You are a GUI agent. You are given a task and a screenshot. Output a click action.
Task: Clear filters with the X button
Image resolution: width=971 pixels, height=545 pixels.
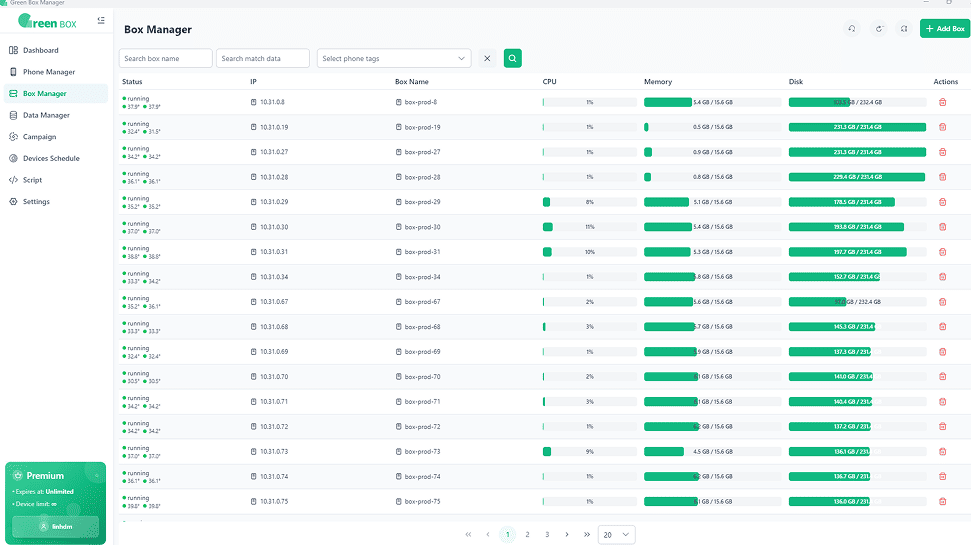click(487, 58)
